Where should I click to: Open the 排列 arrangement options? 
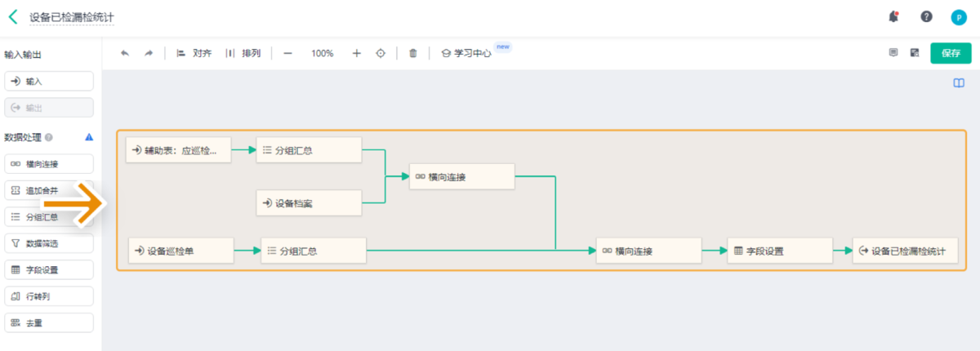point(243,53)
